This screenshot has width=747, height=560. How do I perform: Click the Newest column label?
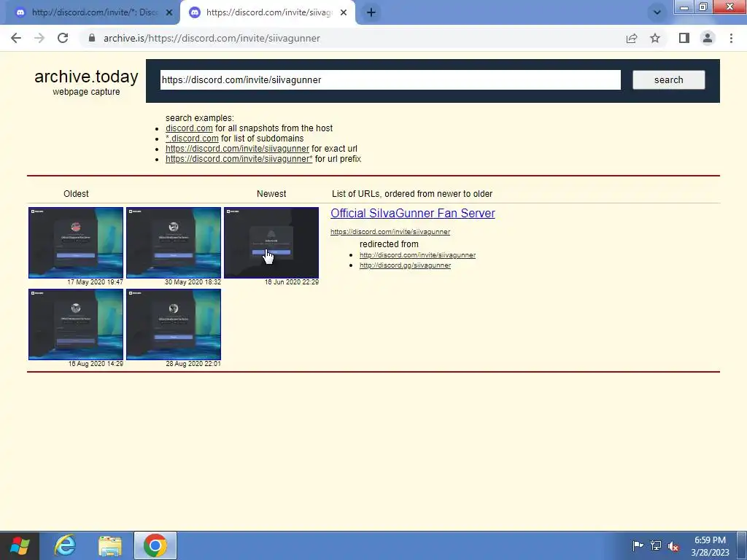[271, 194]
